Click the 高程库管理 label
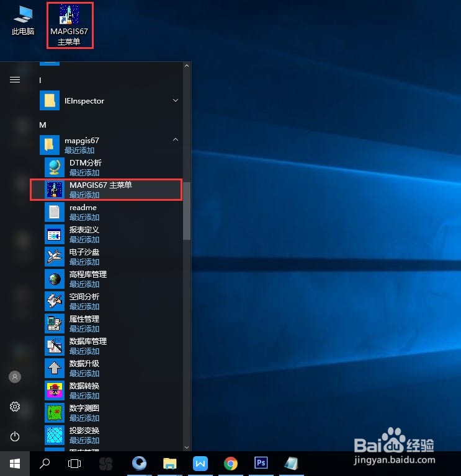The image size is (461, 476). tap(88, 275)
